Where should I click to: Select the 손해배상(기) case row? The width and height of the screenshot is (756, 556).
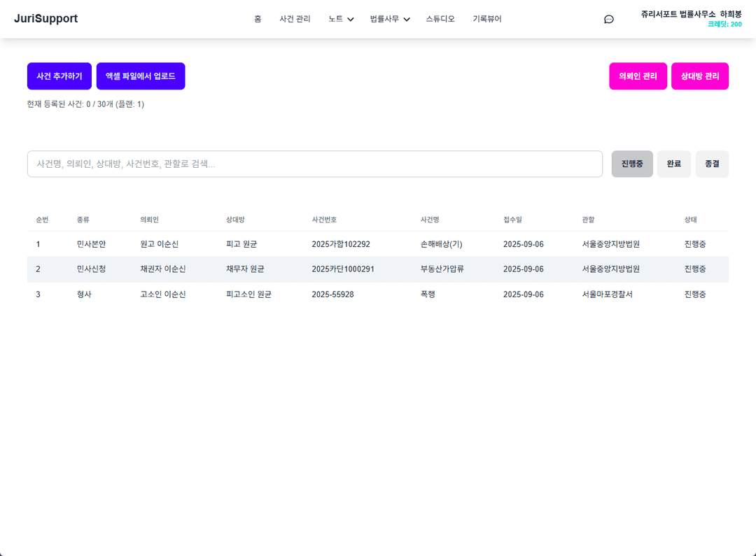pyautogui.click(x=441, y=245)
